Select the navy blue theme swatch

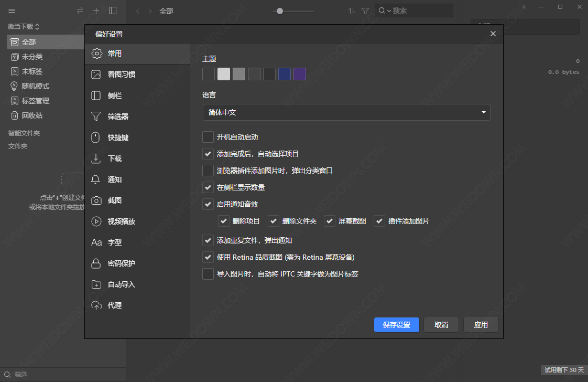pos(285,74)
